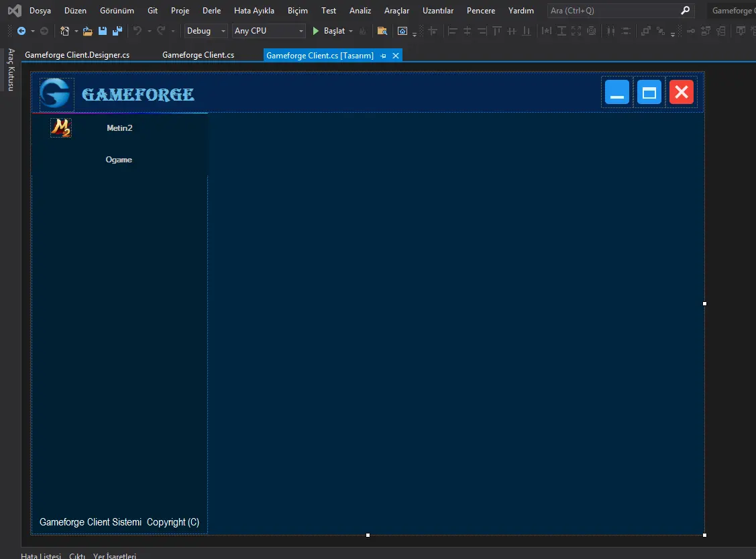Select the Metin2 M2 picture icon
756x559 pixels.
61,128
